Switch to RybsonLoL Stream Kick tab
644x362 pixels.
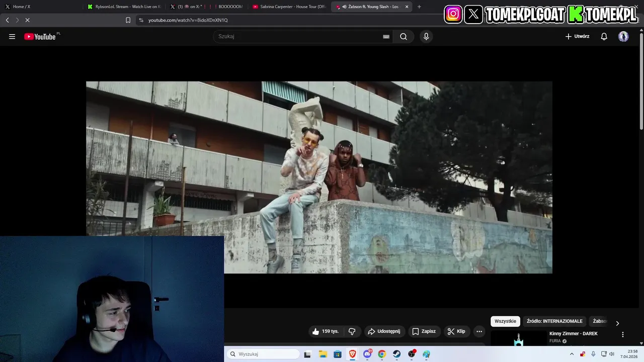click(x=124, y=7)
